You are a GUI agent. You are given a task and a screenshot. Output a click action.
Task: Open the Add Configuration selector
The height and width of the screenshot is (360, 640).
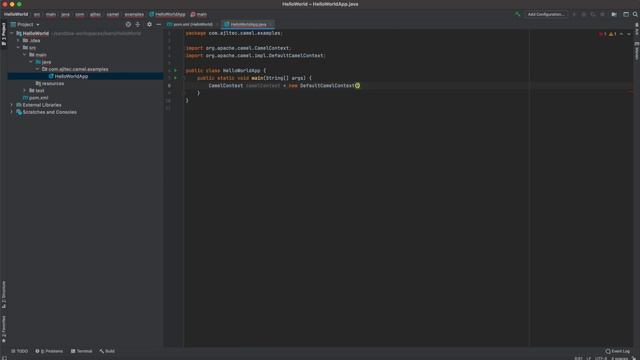[546, 14]
